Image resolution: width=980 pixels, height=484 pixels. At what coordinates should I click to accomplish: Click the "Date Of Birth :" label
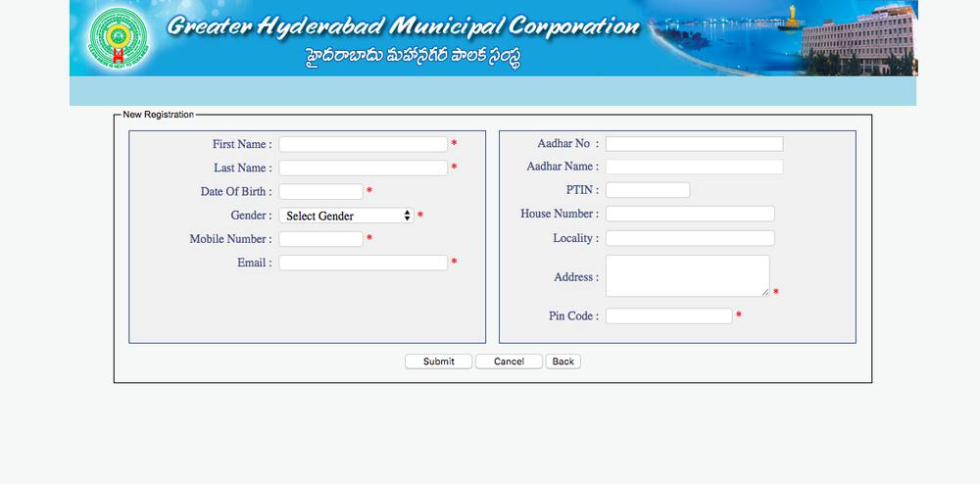pos(236,192)
